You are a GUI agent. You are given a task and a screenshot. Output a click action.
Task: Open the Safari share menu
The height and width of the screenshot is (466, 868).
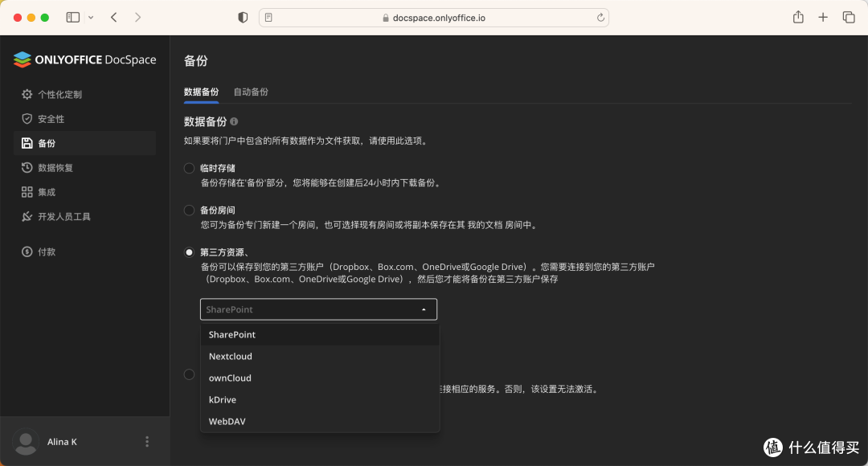798,17
